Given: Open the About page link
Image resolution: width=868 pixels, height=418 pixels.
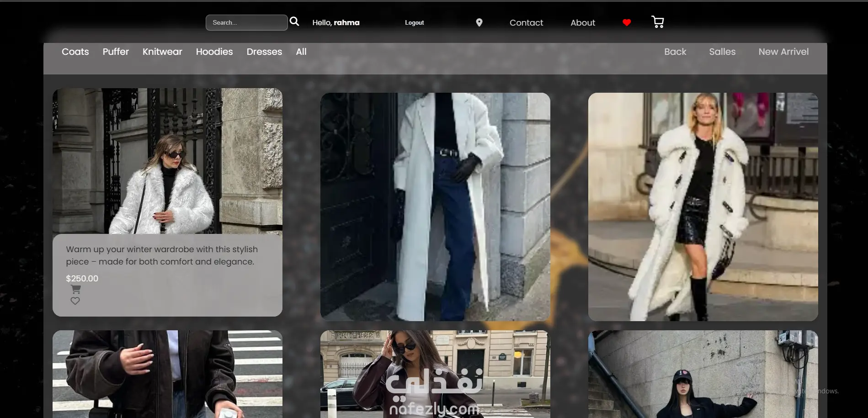Looking at the screenshot, I should point(583,22).
